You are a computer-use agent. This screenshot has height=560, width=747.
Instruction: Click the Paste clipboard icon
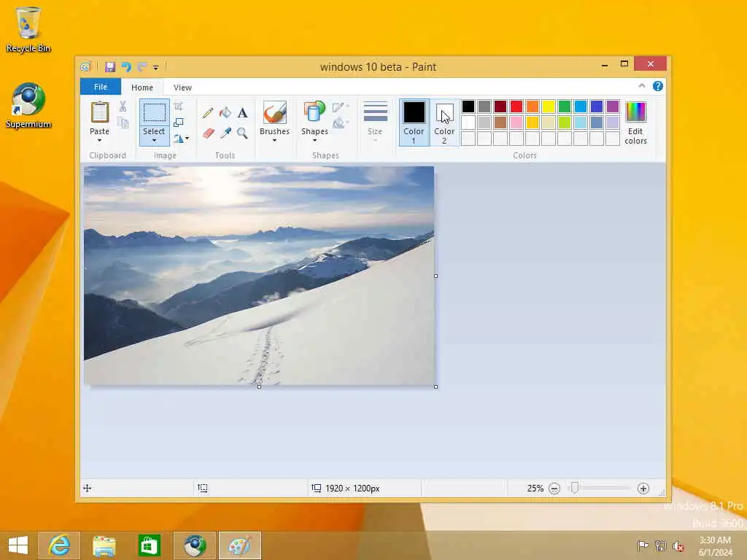(x=99, y=112)
